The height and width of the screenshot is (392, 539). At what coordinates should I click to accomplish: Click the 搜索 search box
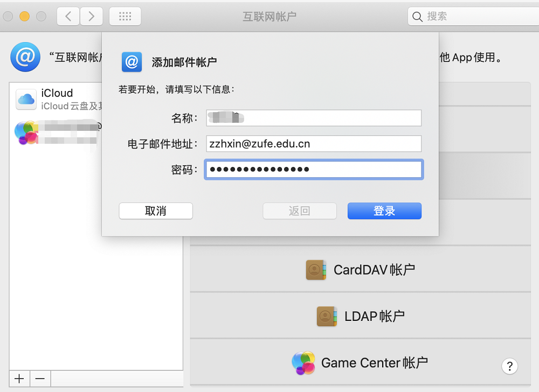(x=473, y=16)
